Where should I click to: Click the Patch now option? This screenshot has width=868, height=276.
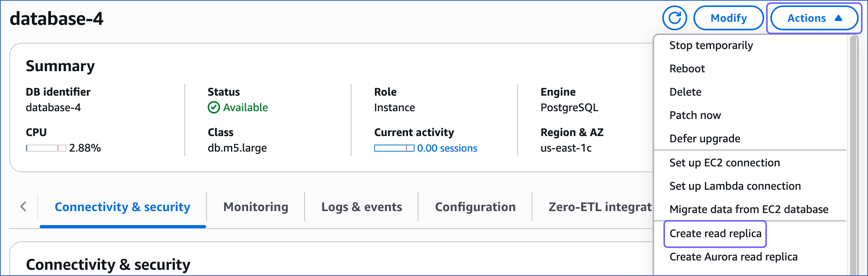click(695, 115)
